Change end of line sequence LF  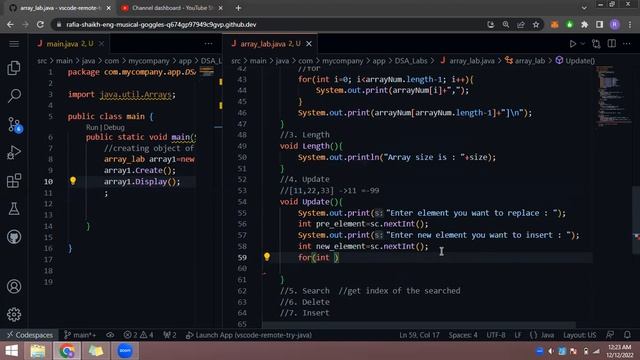point(518,335)
